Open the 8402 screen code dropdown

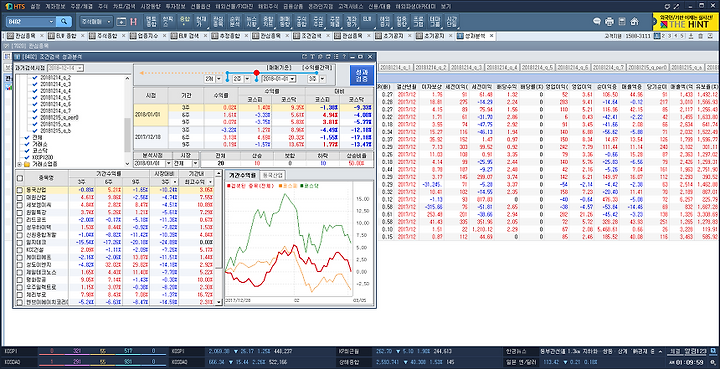pyautogui.click(x=51, y=22)
